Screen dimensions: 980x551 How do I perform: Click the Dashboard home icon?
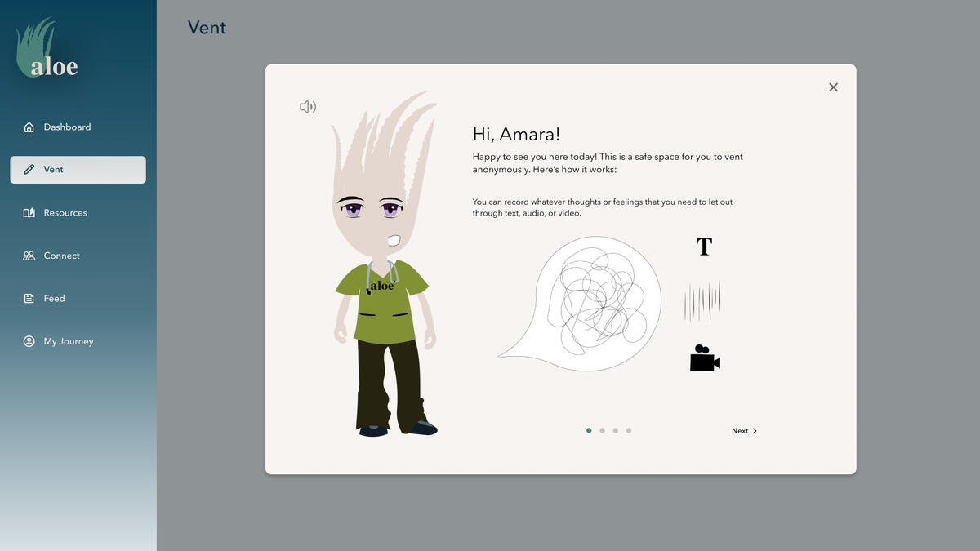29,127
